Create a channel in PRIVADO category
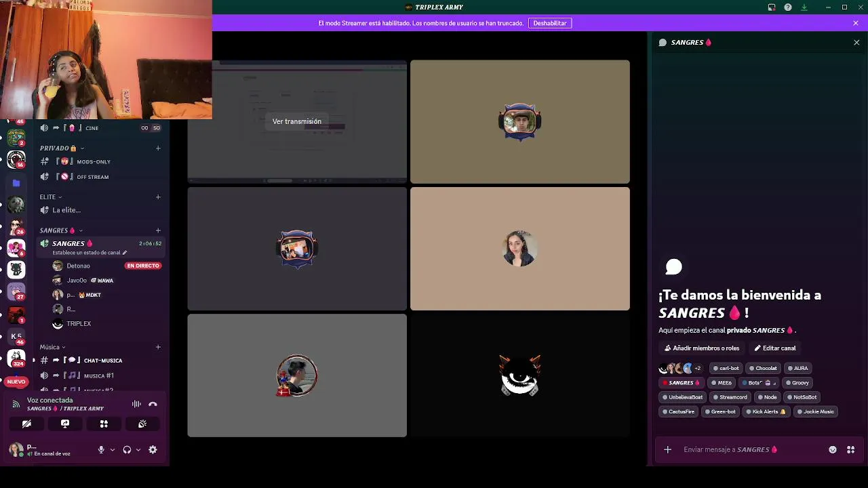Screen dimensions: 868x488 pyautogui.click(x=158, y=148)
